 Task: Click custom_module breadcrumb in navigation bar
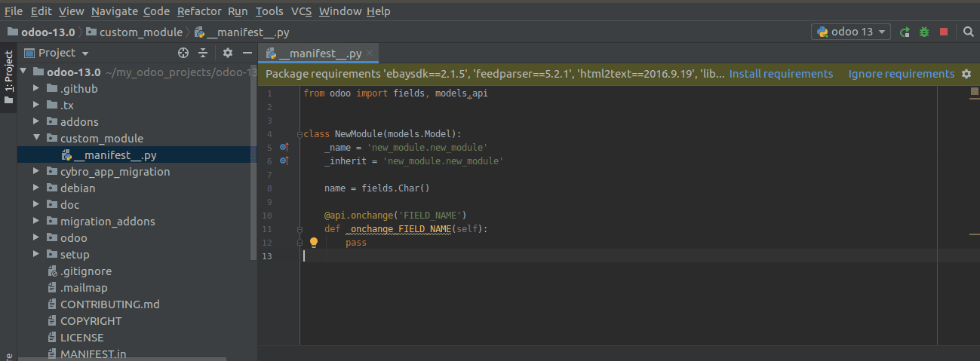134,32
